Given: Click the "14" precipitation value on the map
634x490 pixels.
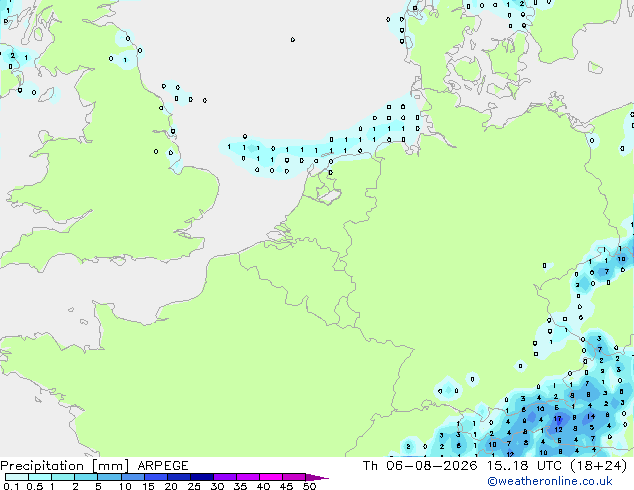Looking at the screenshot, I should coord(591,416).
